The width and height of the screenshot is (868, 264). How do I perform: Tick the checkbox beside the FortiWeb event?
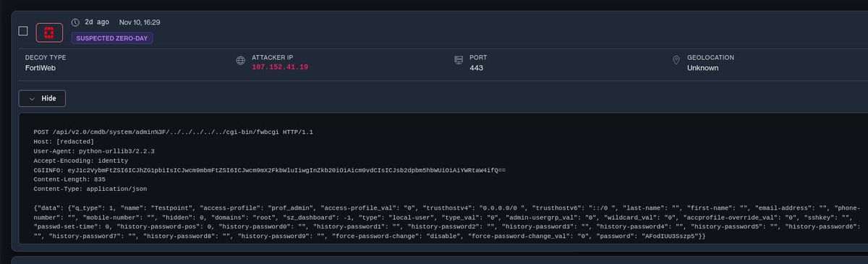pos(23,31)
